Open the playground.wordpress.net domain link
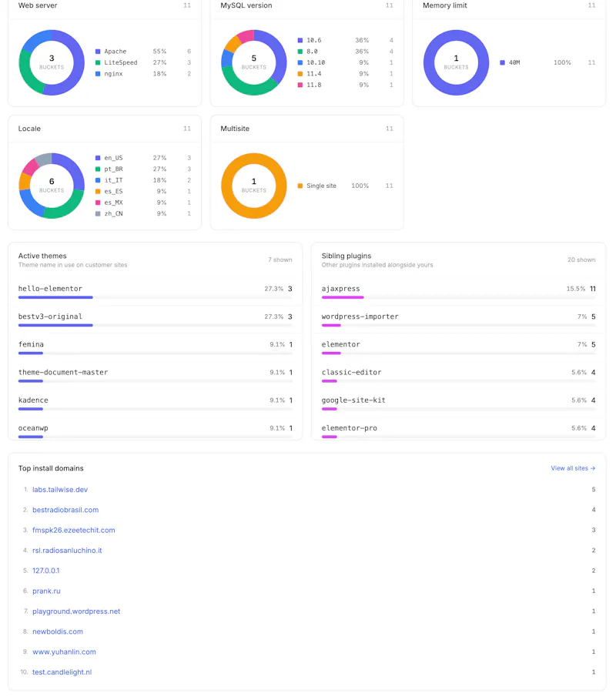616x700 pixels. [76, 611]
